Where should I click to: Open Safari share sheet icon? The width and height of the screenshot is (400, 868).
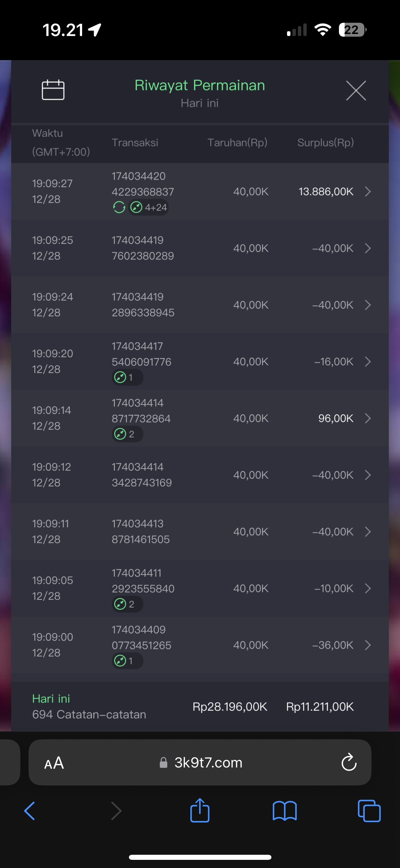200,811
